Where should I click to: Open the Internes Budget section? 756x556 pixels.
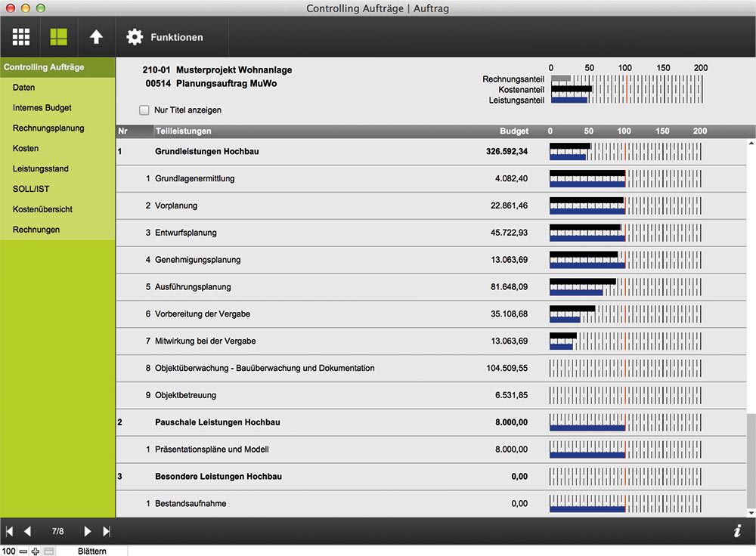(42, 108)
